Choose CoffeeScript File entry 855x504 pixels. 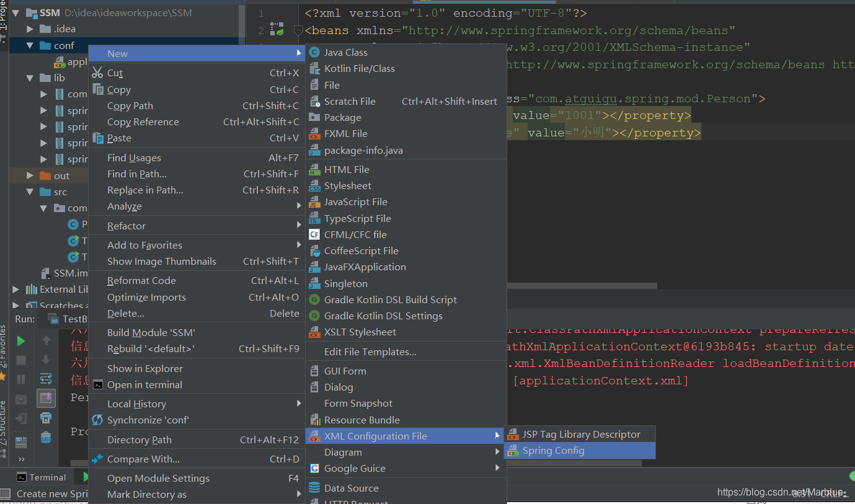tap(406, 250)
